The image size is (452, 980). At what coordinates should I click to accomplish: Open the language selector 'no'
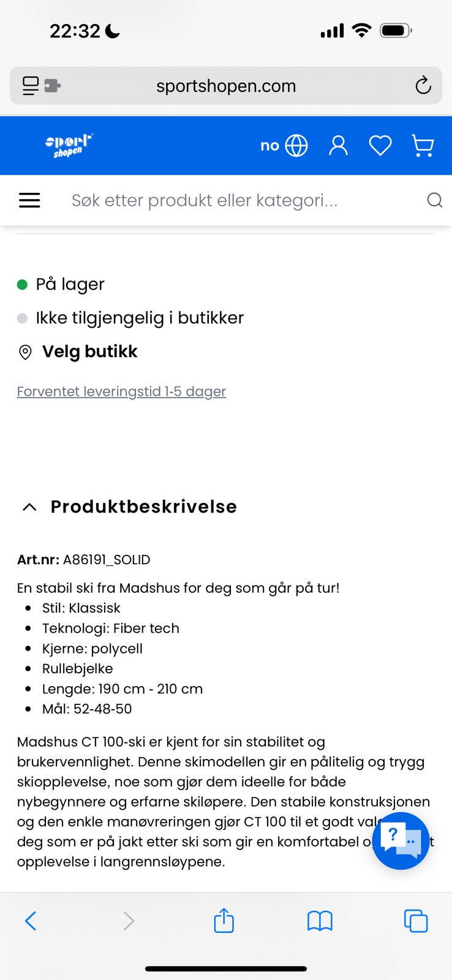tap(284, 146)
